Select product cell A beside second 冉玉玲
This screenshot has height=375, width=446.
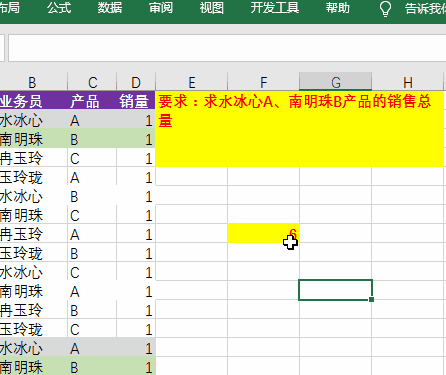coord(92,234)
